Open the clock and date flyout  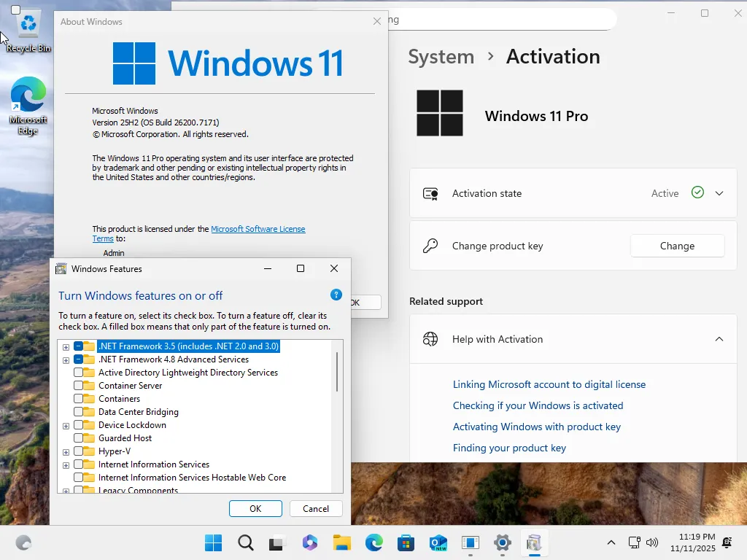(x=693, y=542)
